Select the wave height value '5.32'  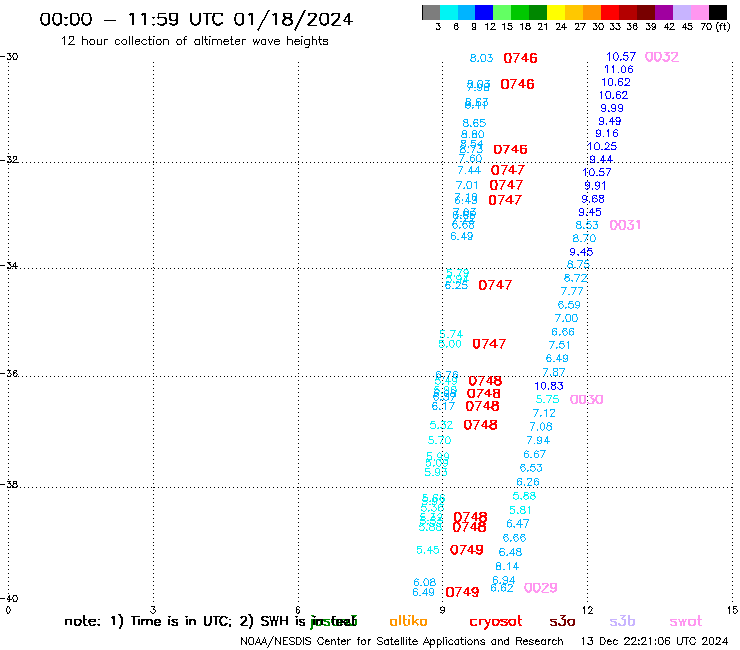(441, 425)
